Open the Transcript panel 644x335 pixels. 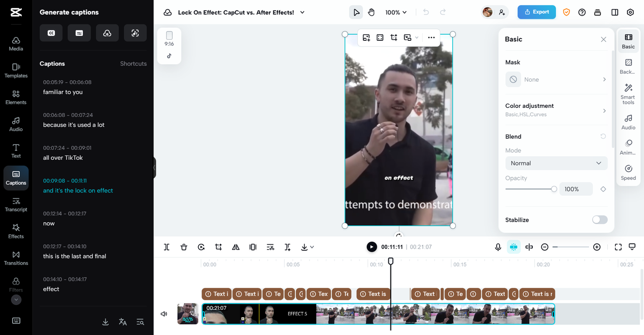click(16, 205)
